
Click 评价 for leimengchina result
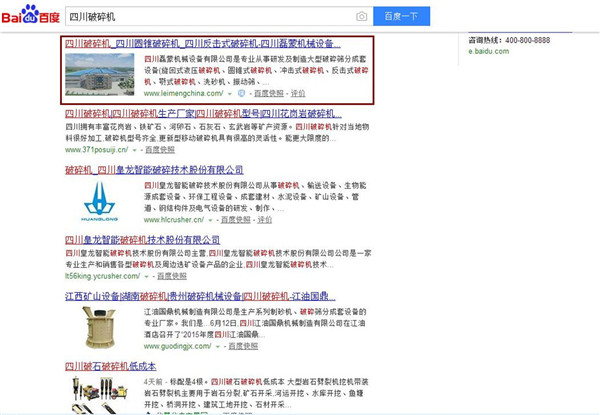[x=298, y=93]
